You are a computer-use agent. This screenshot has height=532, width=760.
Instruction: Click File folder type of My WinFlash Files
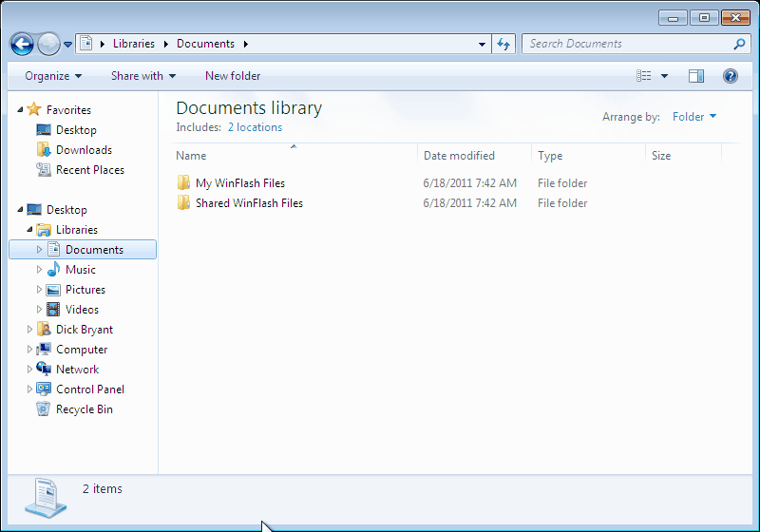tap(562, 183)
